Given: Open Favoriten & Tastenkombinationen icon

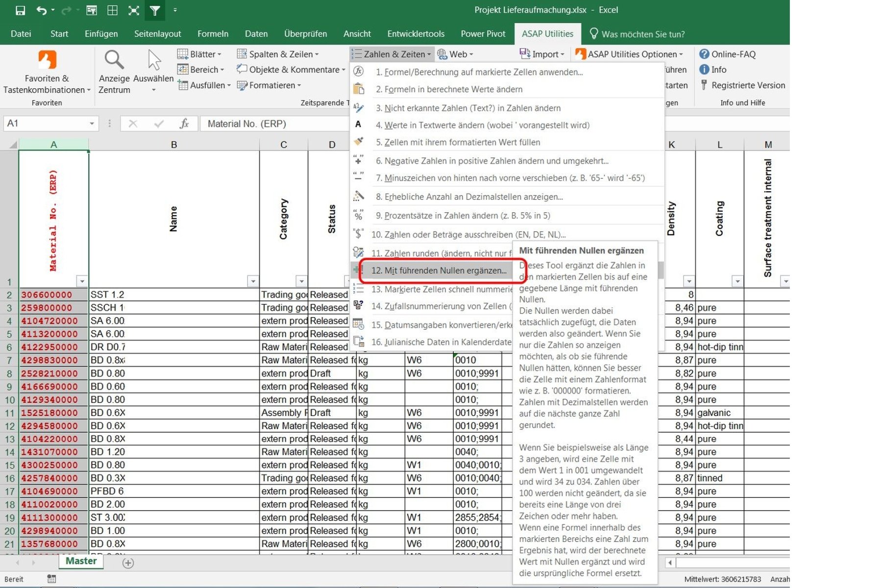Looking at the screenshot, I should (47, 60).
